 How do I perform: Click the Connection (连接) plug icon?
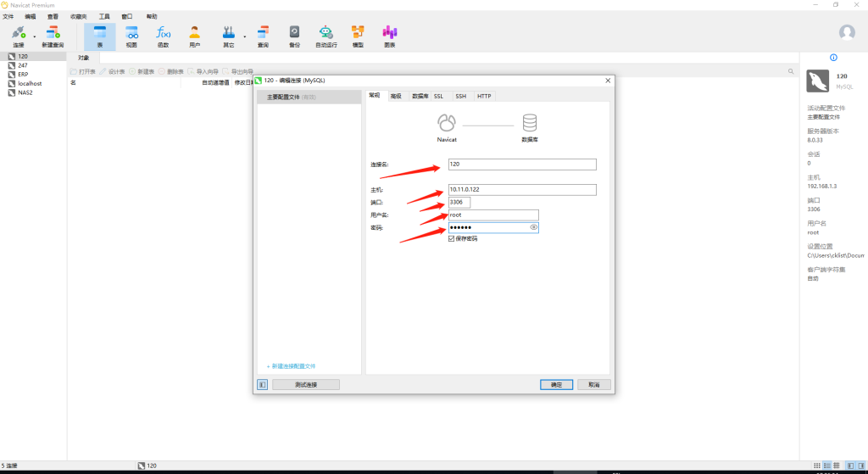19,33
